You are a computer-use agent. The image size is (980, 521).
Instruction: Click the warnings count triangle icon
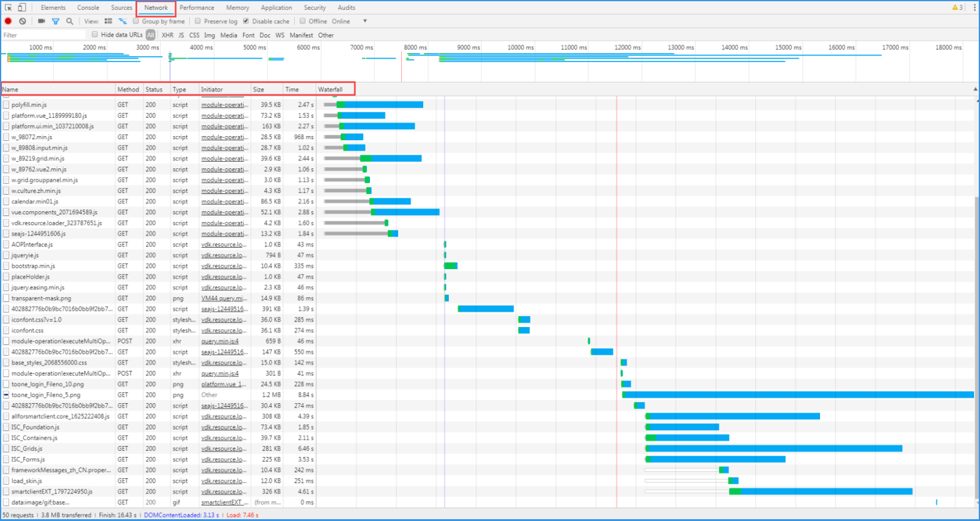(x=955, y=7)
